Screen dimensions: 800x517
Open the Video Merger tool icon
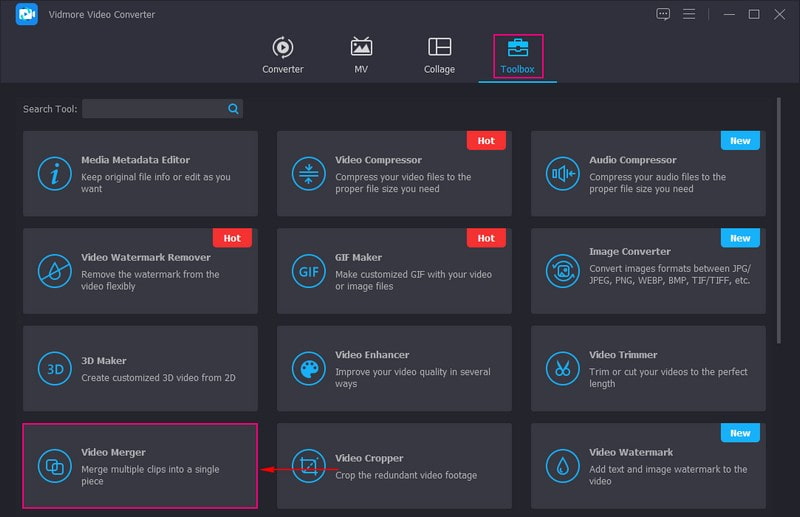pos(54,466)
